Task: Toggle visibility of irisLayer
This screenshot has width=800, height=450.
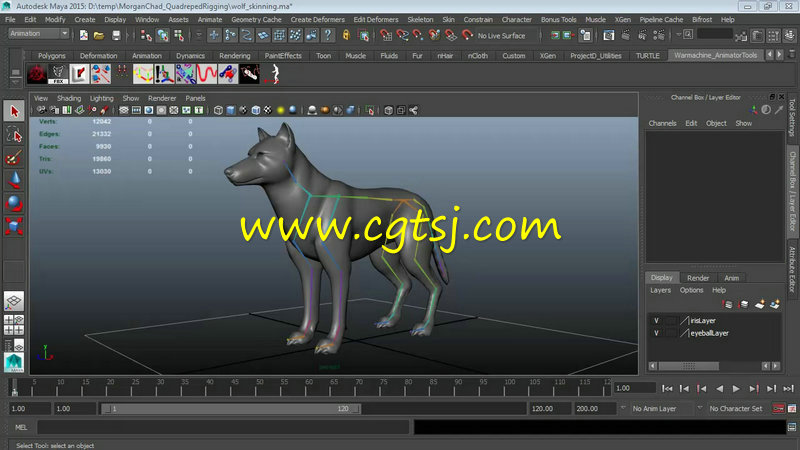Action: pos(656,321)
